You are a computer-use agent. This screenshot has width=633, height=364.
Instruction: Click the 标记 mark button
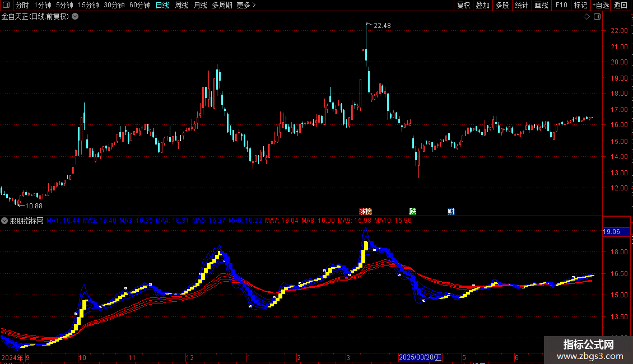580,5
